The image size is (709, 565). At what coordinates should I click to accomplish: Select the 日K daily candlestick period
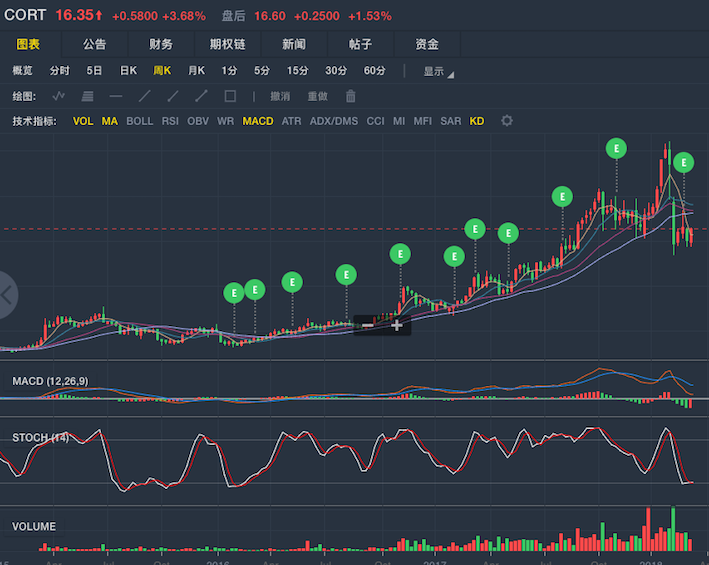tap(128, 70)
